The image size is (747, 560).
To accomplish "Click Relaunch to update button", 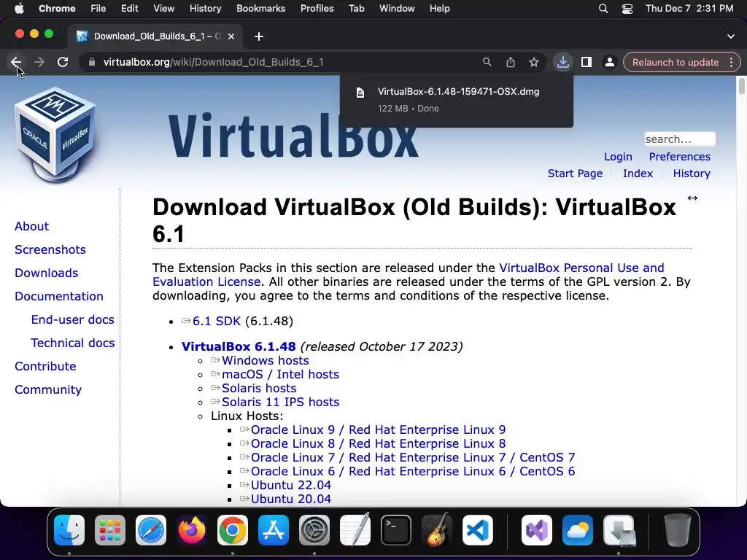I will click(675, 63).
